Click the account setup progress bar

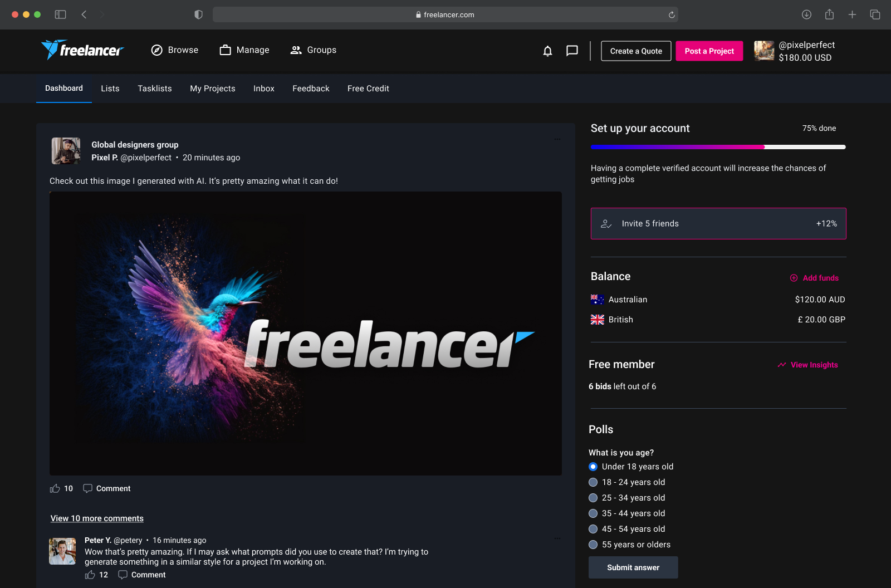point(718,147)
